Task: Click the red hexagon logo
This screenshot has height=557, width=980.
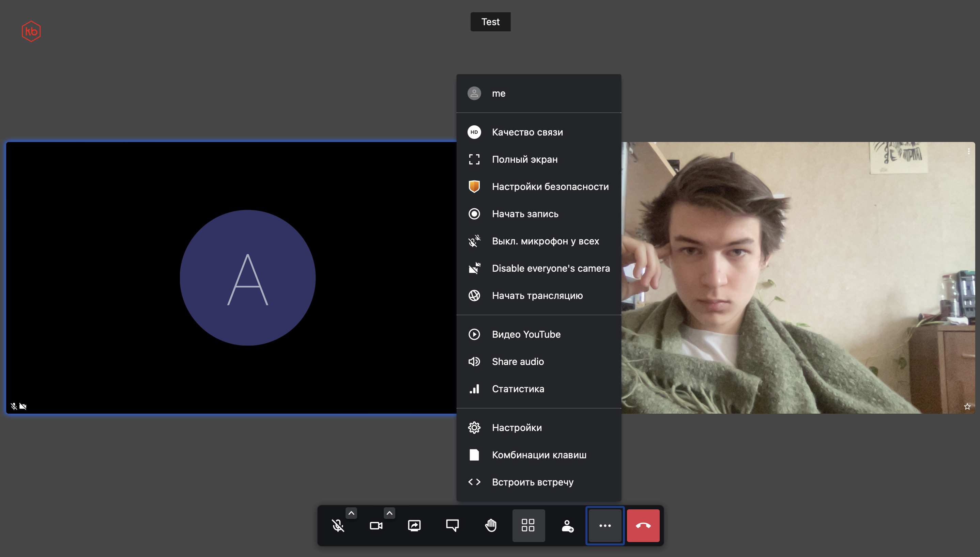Action: (31, 31)
